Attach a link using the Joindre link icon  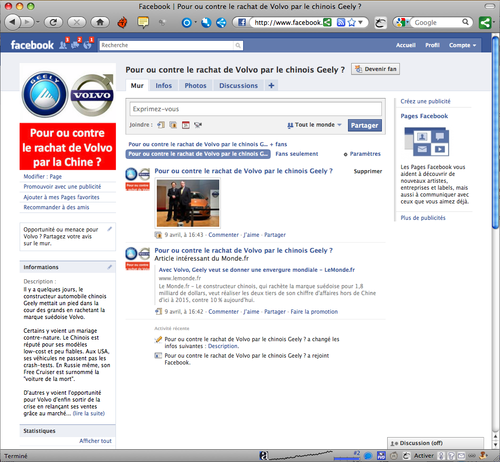pyautogui.click(x=161, y=125)
